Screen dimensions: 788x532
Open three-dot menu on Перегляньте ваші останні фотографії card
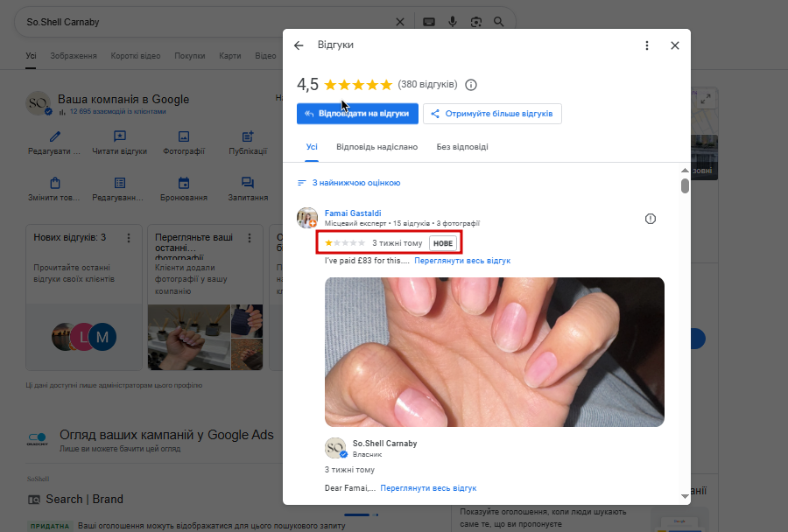tap(250, 238)
